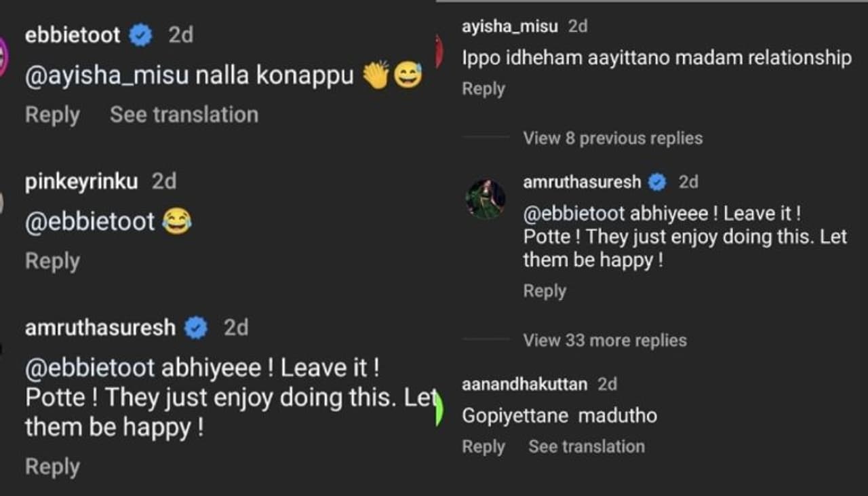Reply to amruthasuresh's comment in the left panel
Screen dimensions: 868x496
(x=52, y=467)
